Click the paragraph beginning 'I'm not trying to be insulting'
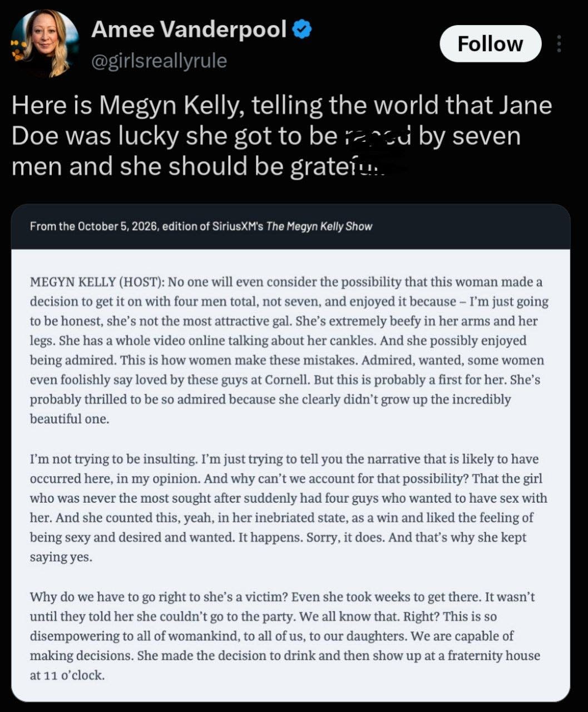This screenshot has height=712, width=588. tap(289, 508)
